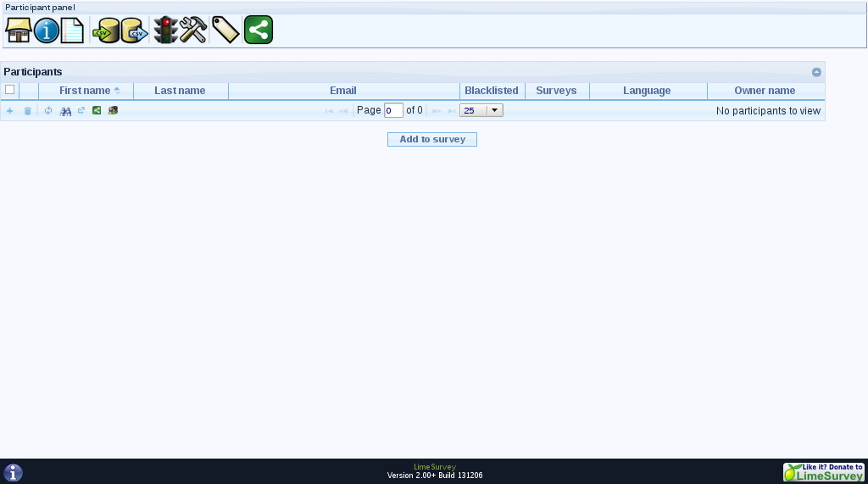The width and height of the screenshot is (868, 484).
Task: Click the LimeSurvey footer link
Action: pos(435,467)
